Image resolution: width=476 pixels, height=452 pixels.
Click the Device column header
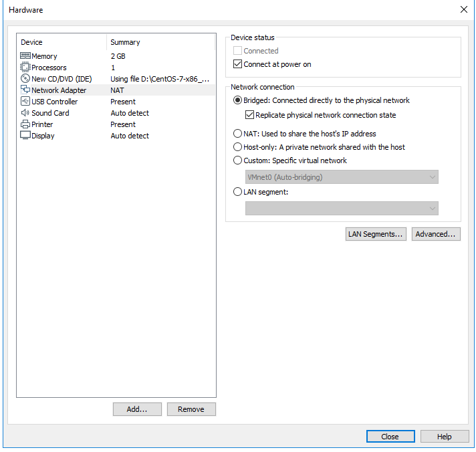click(31, 42)
